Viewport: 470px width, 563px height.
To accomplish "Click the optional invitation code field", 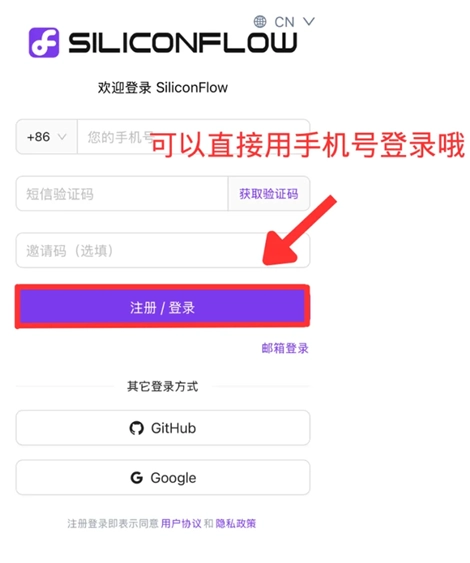I will (163, 250).
